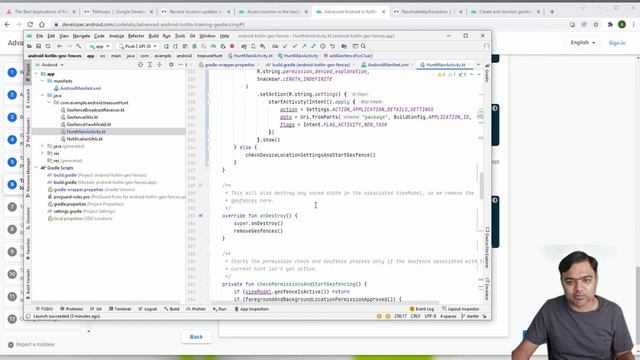Click the Search Everywhere magnifier icon
The image size is (640, 360).
click(363, 46)
